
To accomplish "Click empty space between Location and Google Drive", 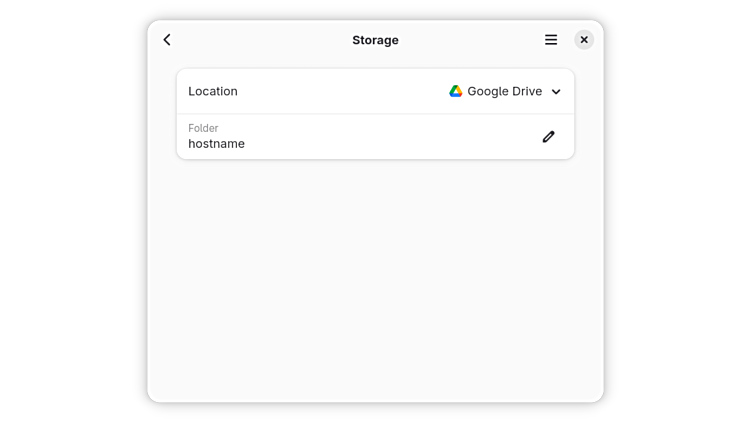I will point(340,91).
